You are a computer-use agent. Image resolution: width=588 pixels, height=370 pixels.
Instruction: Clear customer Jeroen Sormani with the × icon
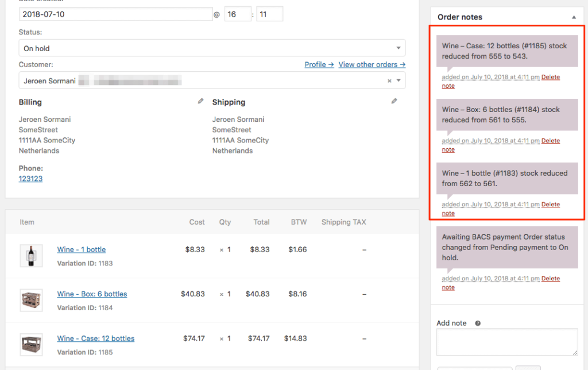click(389, 80)
